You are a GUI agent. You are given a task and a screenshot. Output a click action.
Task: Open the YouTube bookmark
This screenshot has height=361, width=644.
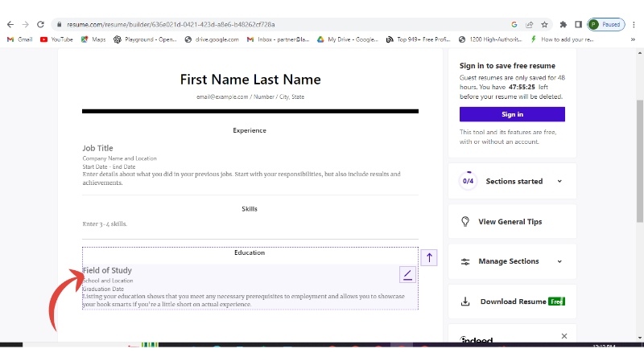pyautogui.click(x=56, y=39)
